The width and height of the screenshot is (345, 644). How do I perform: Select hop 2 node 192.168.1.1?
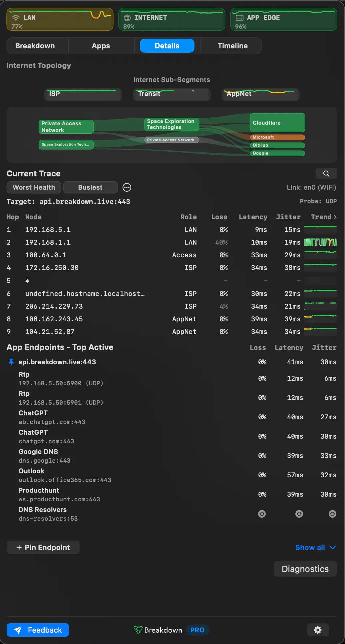[x=172, y=242]
